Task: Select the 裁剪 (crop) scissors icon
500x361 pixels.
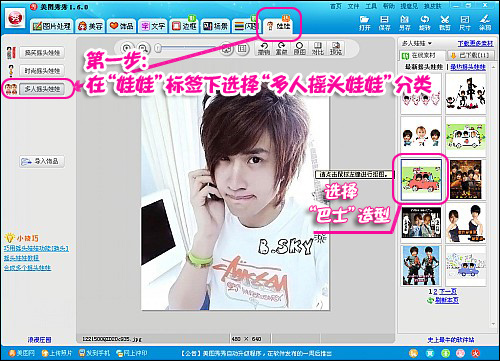Action: pyautogui.click(x=445, y=23)
